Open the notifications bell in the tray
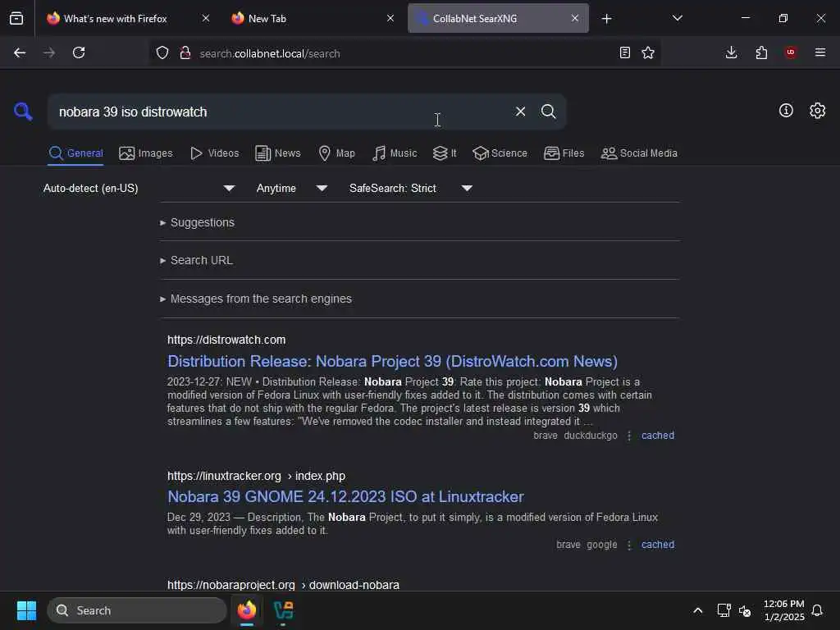The width and height of the screenshot is (840, 630). pos(817,610)
